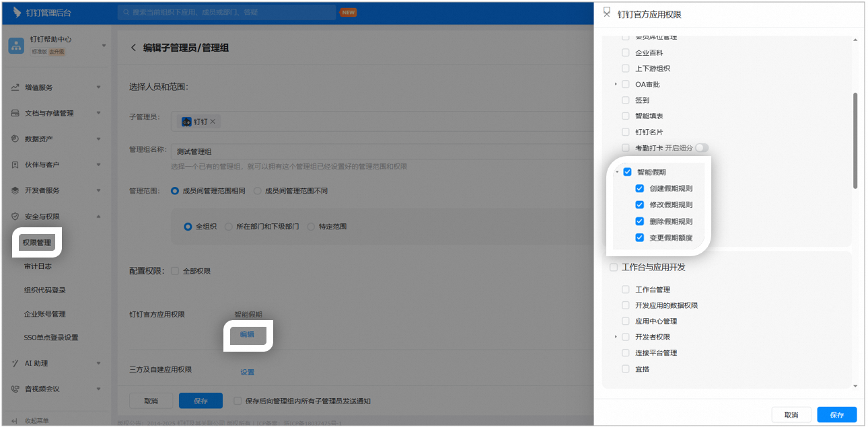Expand the OA审批 tree node arrow

[x=616, y=84]
